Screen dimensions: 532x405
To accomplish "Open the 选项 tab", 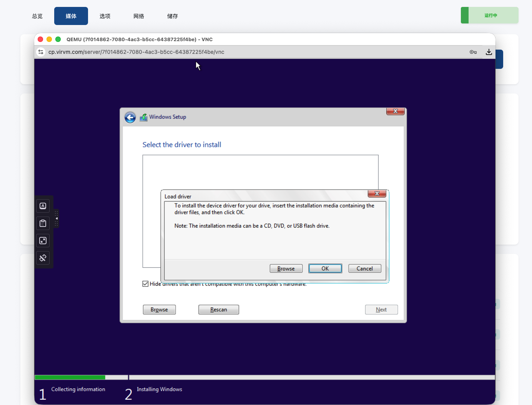I will point(105,16).
